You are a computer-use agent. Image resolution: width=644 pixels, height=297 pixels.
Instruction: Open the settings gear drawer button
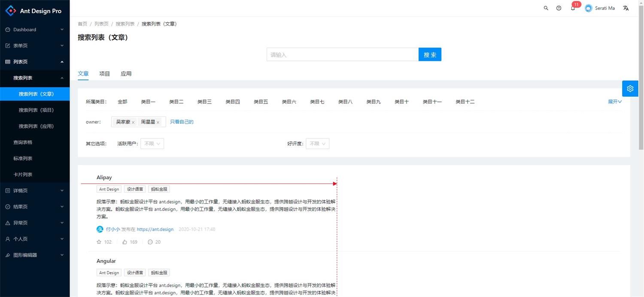(x=630, y=89)
